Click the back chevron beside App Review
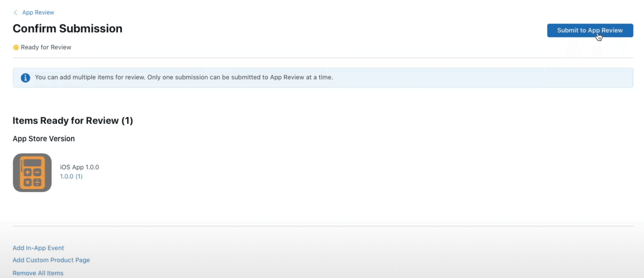The height and width of the screenshot is (278, 644). coord(15,13)
